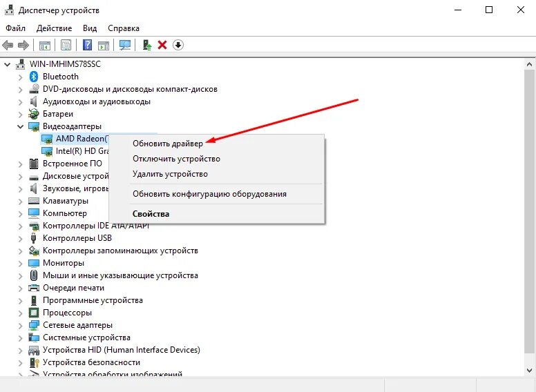Screen dimensions: 536x392
Task: Select the AMD Radeon adapter
Action: click(x=74, y=139)
